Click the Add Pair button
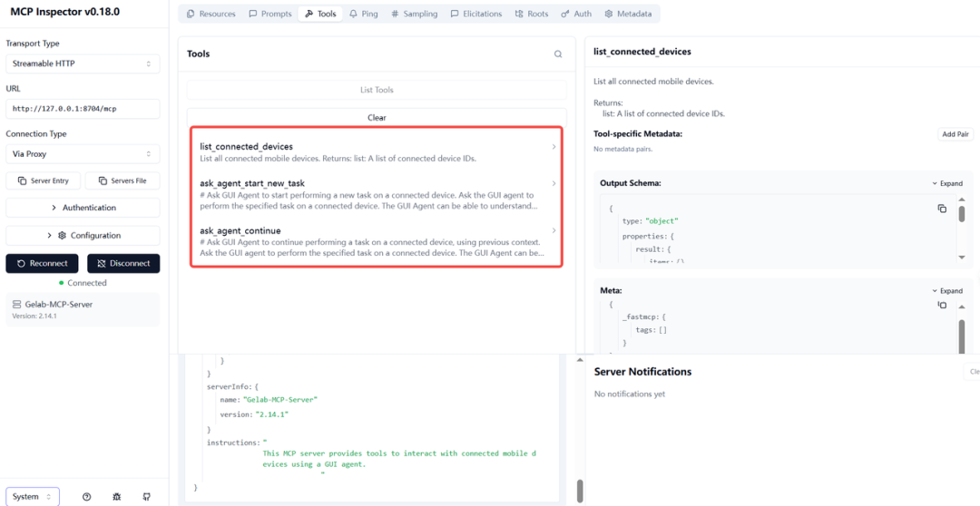 point(955,134)
